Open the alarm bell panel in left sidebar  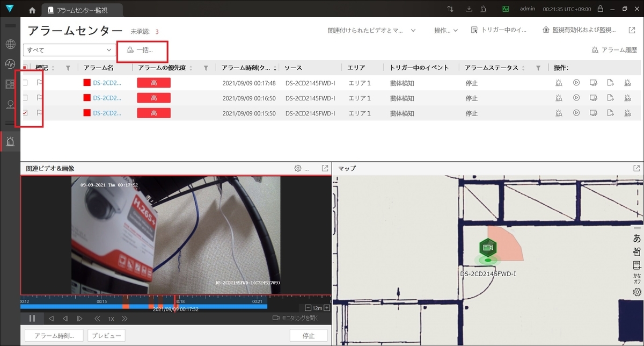pos(10,141)
